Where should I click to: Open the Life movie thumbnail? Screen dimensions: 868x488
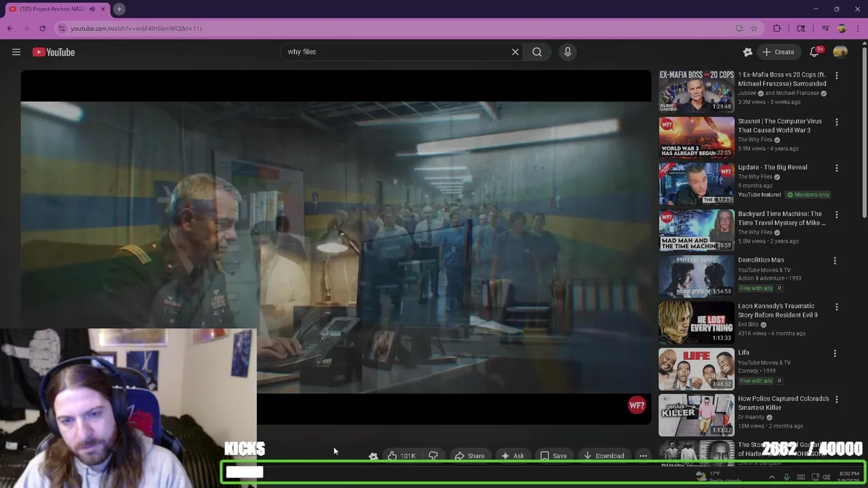[x=696, y=369]
